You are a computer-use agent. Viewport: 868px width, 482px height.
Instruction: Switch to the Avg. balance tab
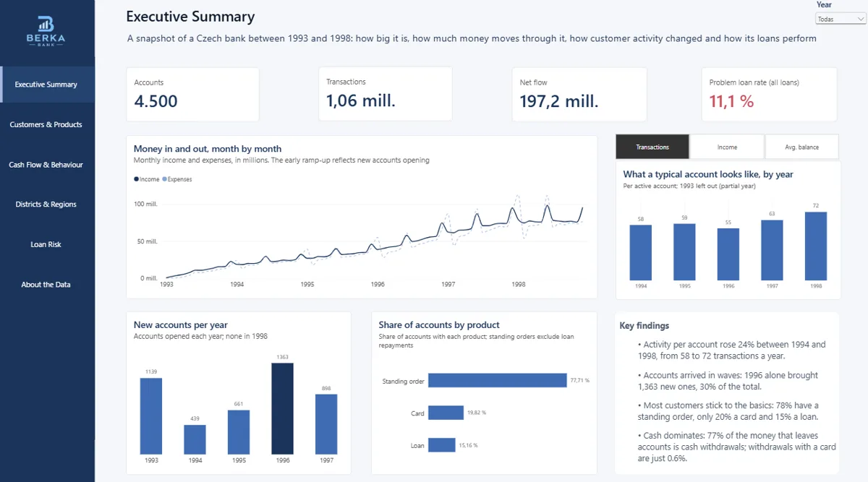[x=801, y=147]
